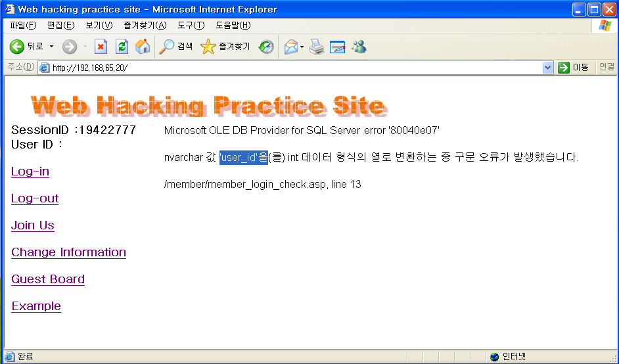The image size is (619, 364).
Task: Open the Back history dropdown arrow
Action: (x=51, y=47)
